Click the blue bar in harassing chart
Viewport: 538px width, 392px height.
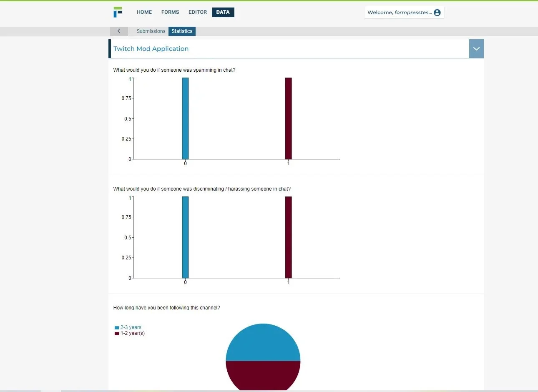tap(185, 237)
